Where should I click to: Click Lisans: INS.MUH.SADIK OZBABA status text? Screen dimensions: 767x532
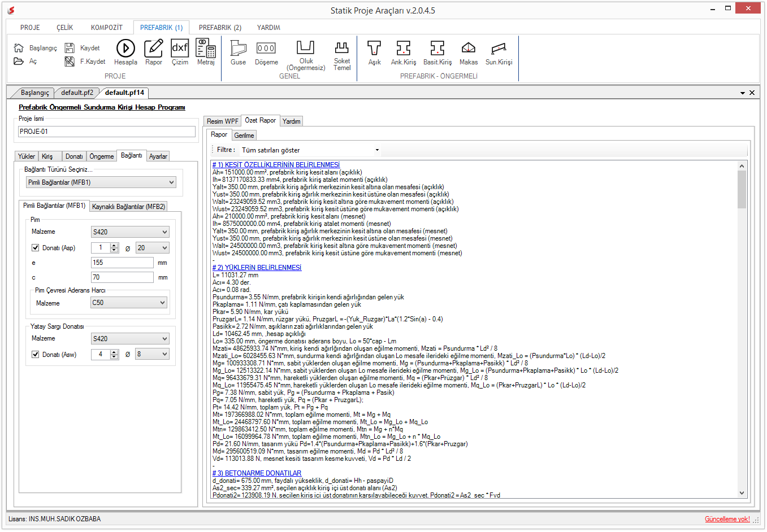pyautogui.click(x=55, y=519)
